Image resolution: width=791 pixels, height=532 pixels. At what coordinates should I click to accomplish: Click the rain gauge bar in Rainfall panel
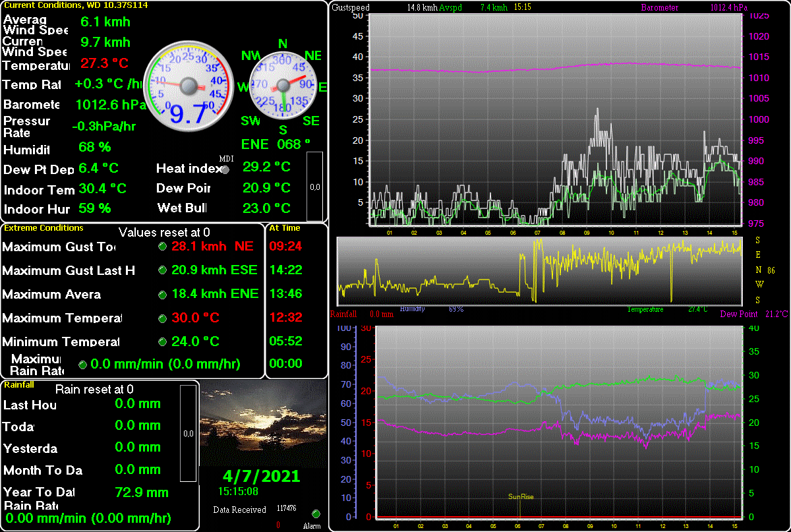[x=189, y=433]
